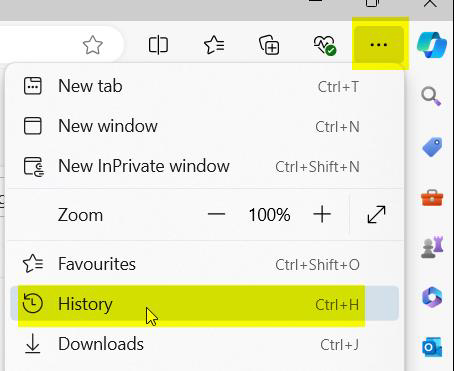This screenshot has height=371, width=459.
Task: Increase zoom with the plus button
Action: [322, 214]
